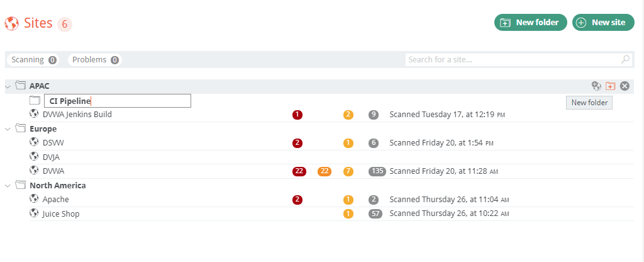
Task: Click the globe icon next to Juice Shop
Action: coord(34,213)
